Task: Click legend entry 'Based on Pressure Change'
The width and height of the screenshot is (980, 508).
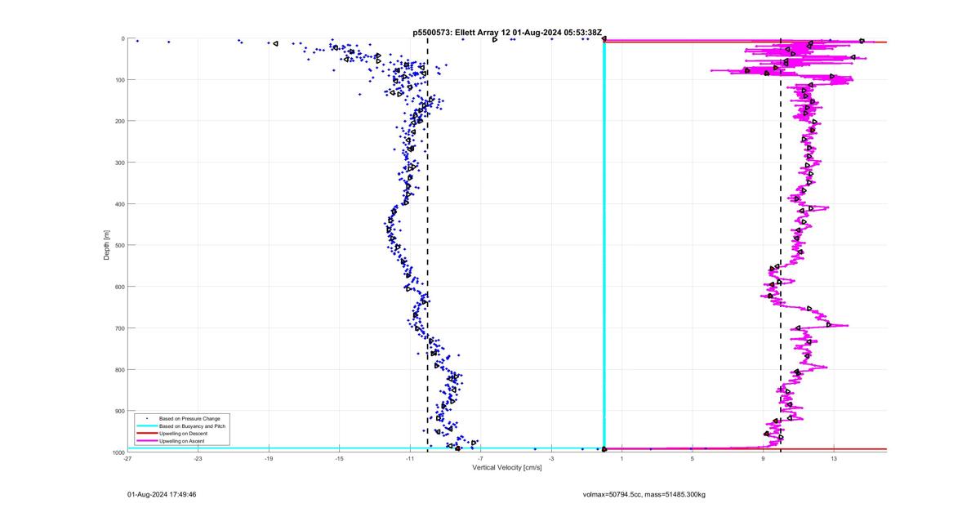Action: (189, 418)
